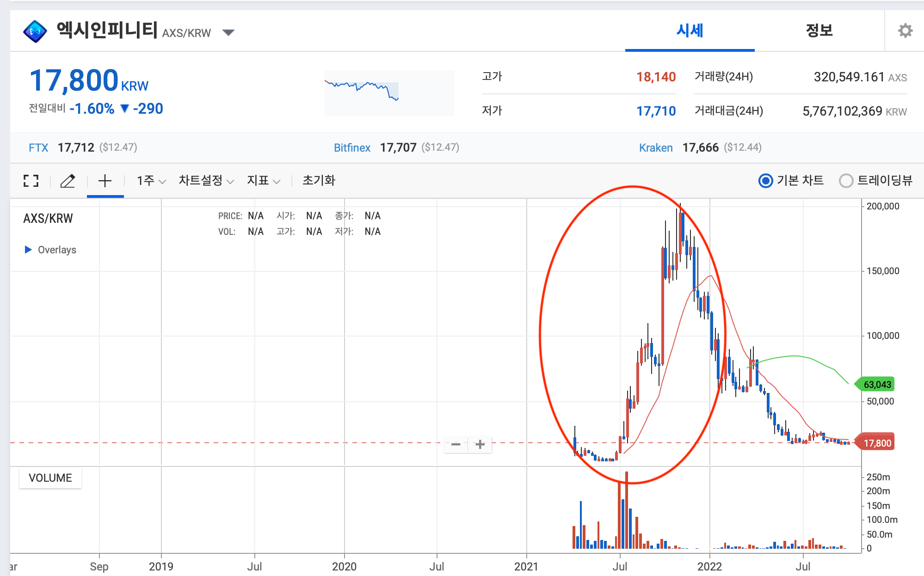Select the pencil drawing tool
The height and width of the screenshot is (576, 924).
(68, 181)
